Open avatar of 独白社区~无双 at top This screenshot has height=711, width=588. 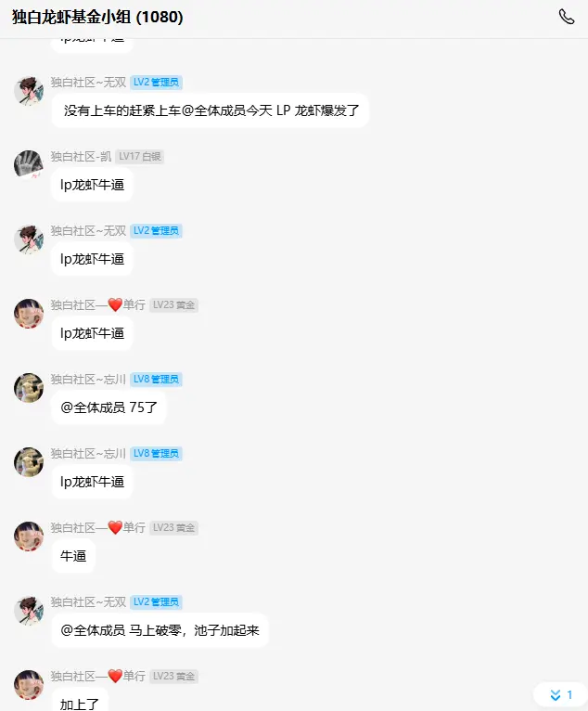(29, 91)
